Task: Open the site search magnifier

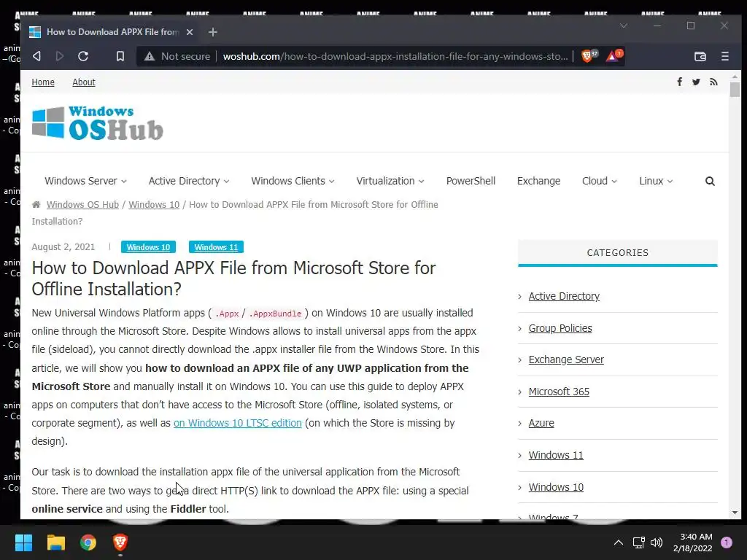Action: point(710,181)
